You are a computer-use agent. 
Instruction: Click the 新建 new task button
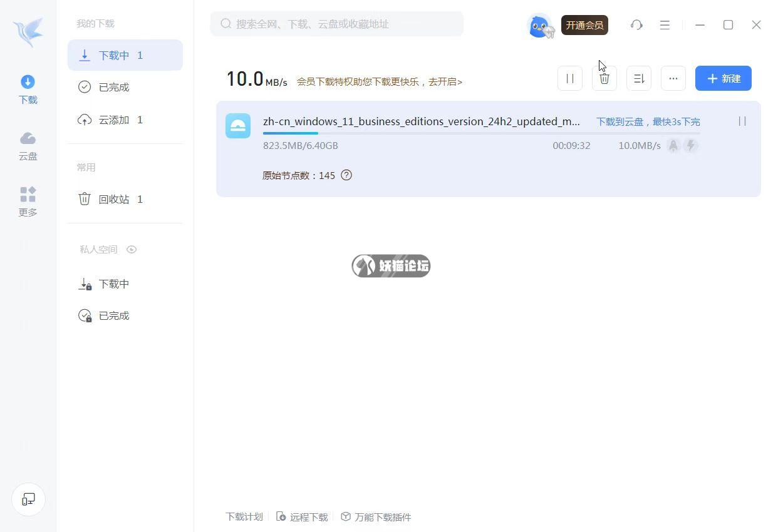point(723,78)
